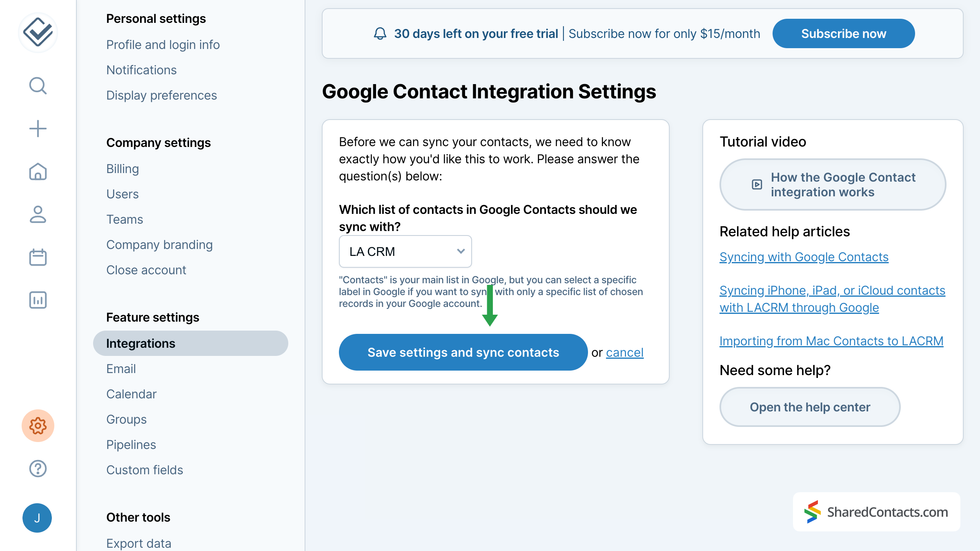Click the 'Need some help?' heading

click(x=775, y=370)
